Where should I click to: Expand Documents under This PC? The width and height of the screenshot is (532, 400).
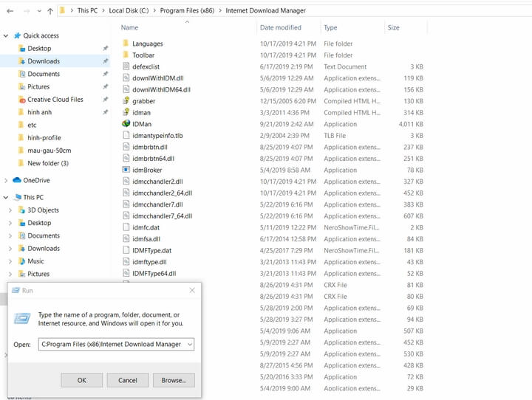pyautogui.click(x=10, y=235)
